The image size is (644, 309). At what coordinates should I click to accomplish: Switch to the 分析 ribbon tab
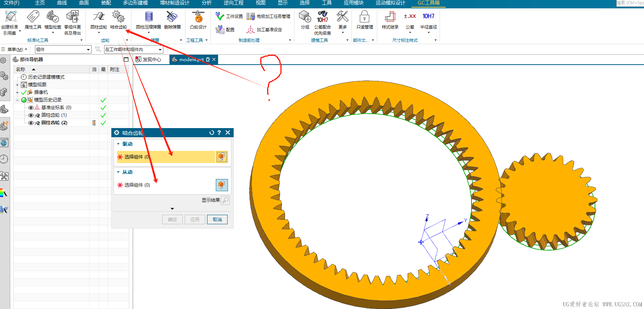click(x=207, y=3)
